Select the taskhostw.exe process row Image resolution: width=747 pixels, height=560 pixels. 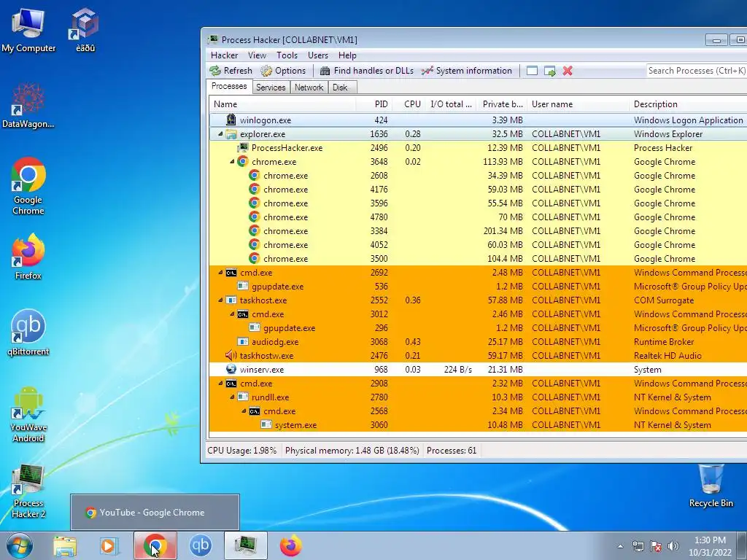(x=478, y=356)
